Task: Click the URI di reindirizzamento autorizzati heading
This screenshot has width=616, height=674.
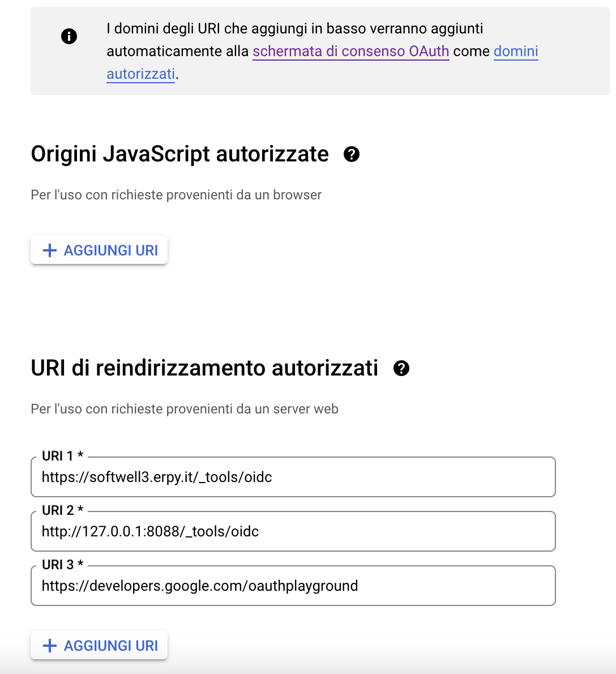Action: click(204, 368)
